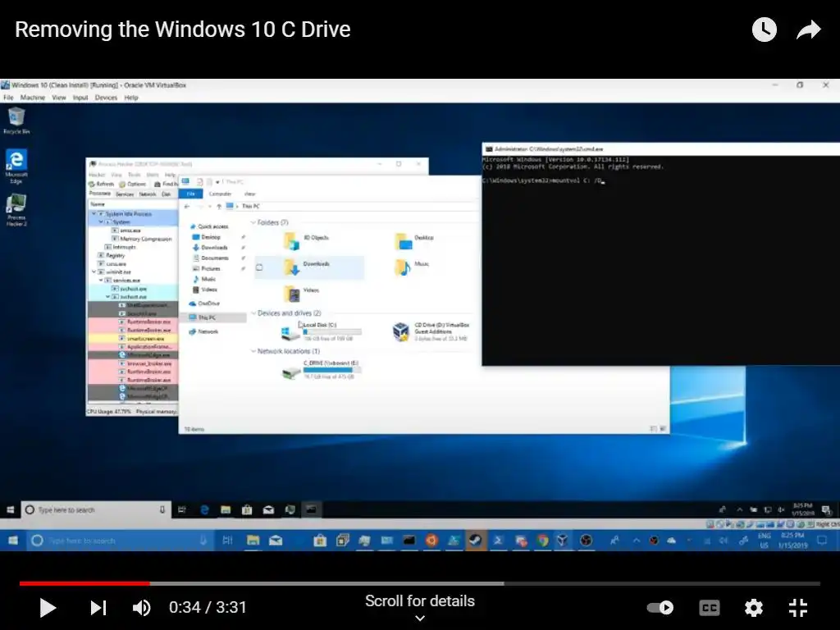The height and width of the screenshot is (630, 840).
Task: Open the Computer tab in File Explorer
Action: pyautogui.click(x=220, y=194)
